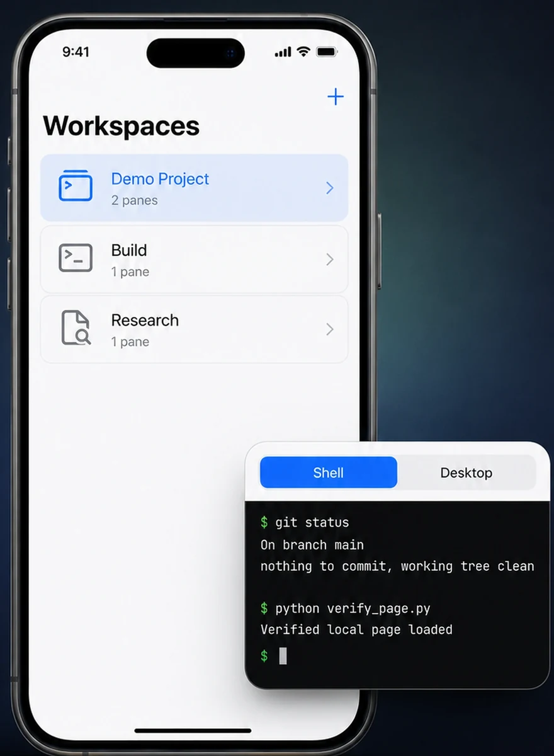Open the Research workspace title
Screen dimensions: 554x756
coord(145,320)
